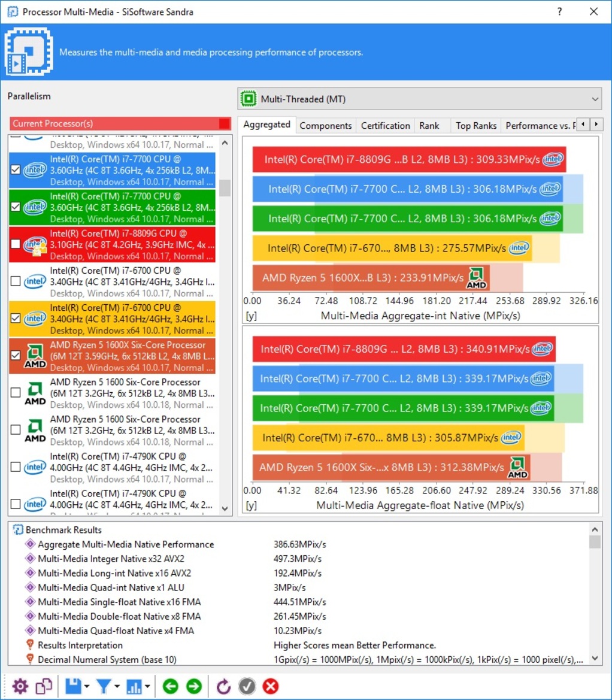Click the Intel logo in green i7-7700 row

click(35, 207)
